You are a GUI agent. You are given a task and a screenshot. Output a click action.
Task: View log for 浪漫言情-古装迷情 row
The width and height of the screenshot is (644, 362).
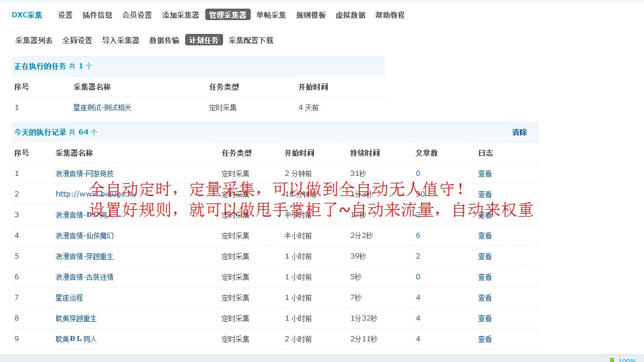pyautogui.click(x=485, y=277)
